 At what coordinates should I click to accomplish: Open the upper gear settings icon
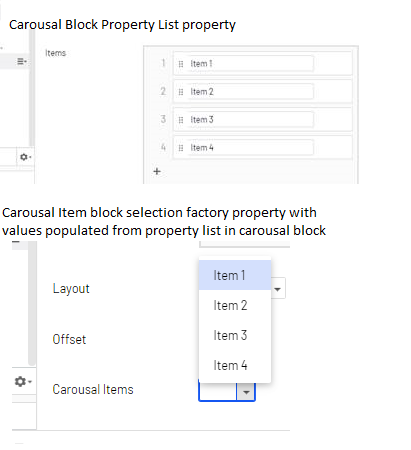click(x=25, y=157)
